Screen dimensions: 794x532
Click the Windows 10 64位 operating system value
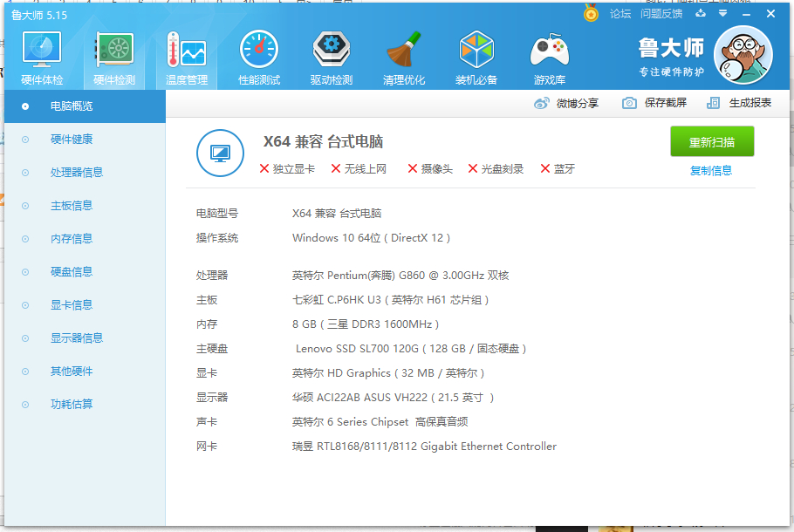tap(371, 238)
